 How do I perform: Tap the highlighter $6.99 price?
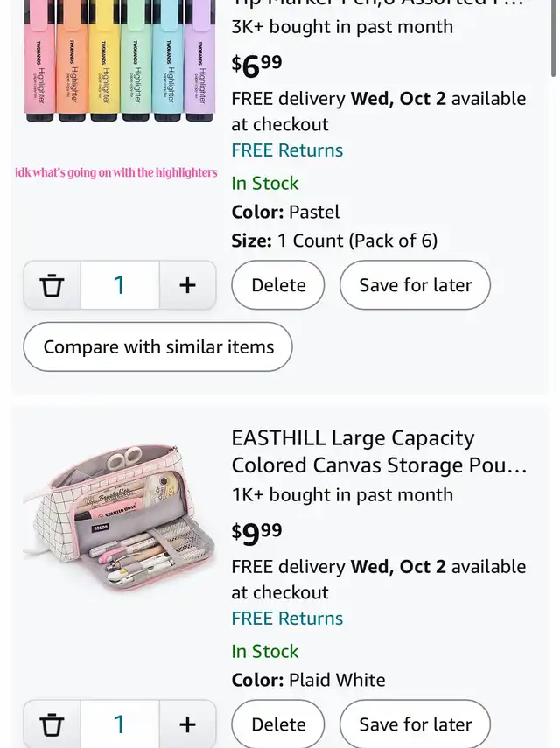(256, 66)
